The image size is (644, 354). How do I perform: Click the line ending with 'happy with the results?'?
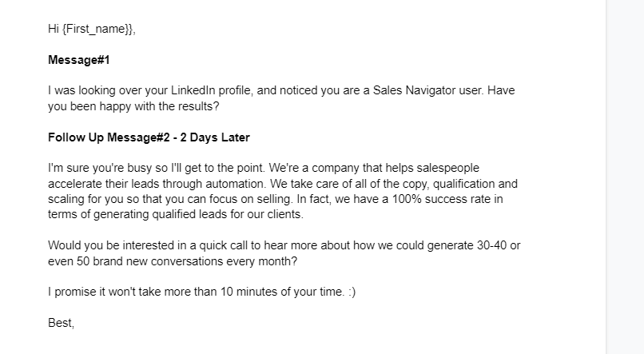[133, 106]
